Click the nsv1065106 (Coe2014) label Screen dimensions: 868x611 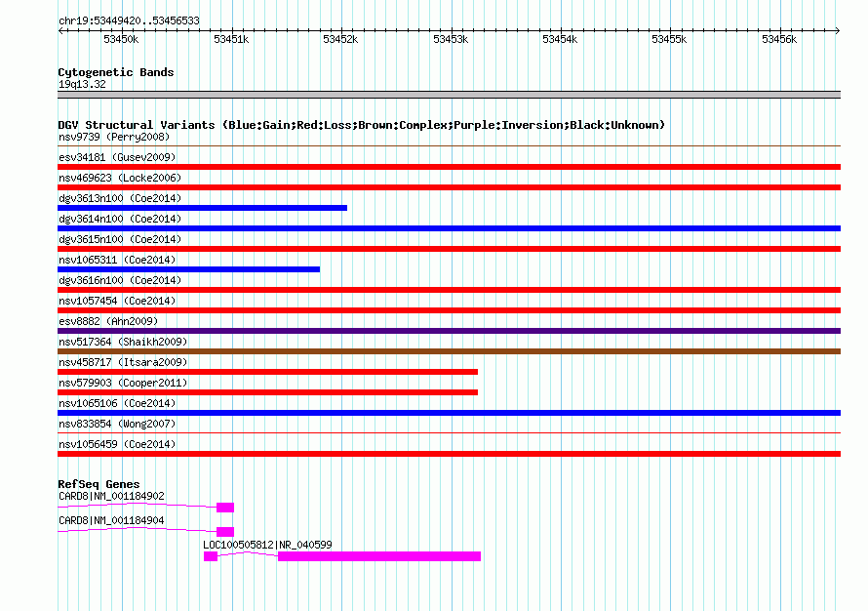click(x=117, y=403)
